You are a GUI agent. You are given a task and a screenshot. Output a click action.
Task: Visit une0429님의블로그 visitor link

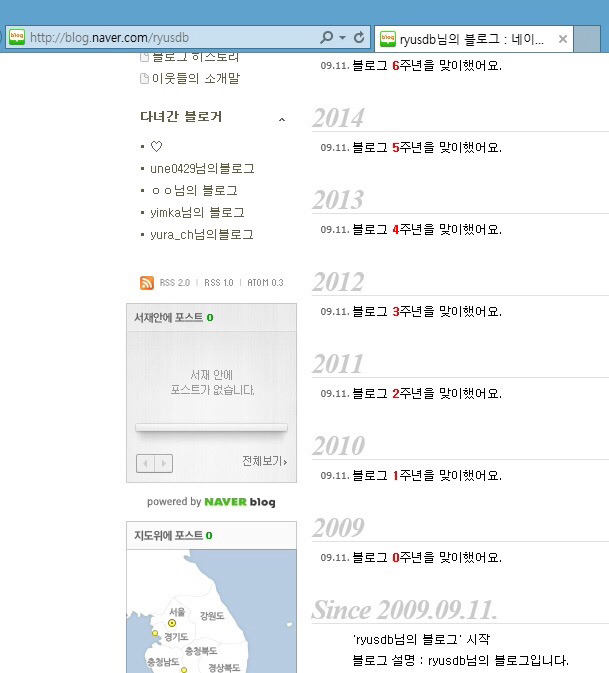(202, 169)
